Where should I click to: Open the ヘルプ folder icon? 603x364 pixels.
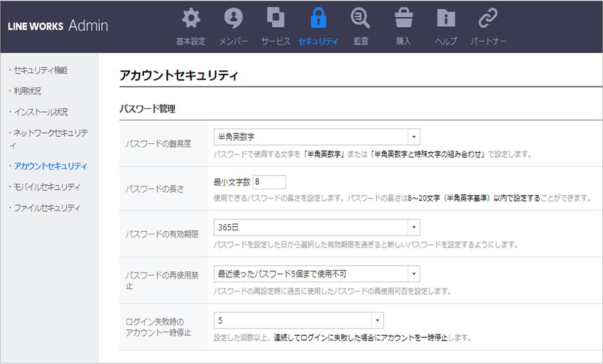pyautogui.click(x=446, y=20)
